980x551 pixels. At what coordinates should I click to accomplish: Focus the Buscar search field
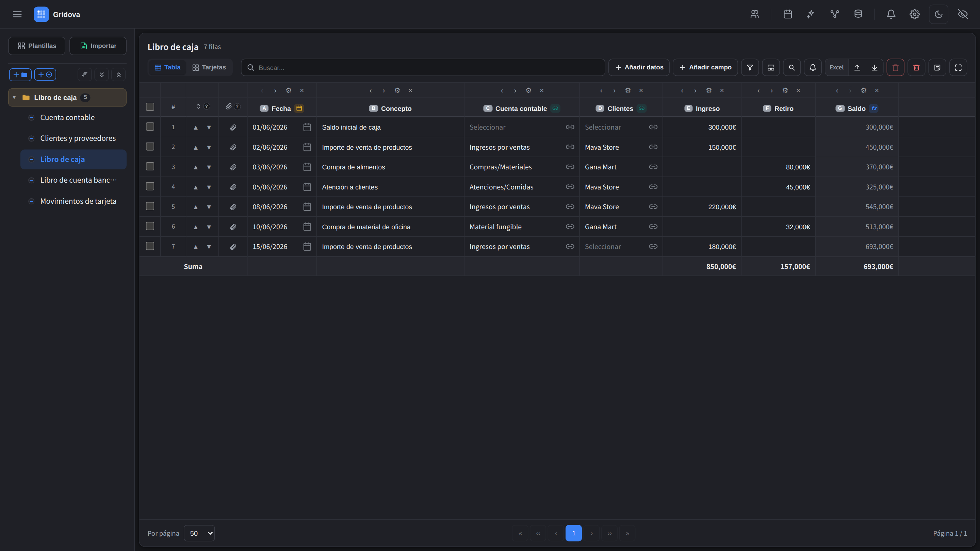[x=423, y=67]
